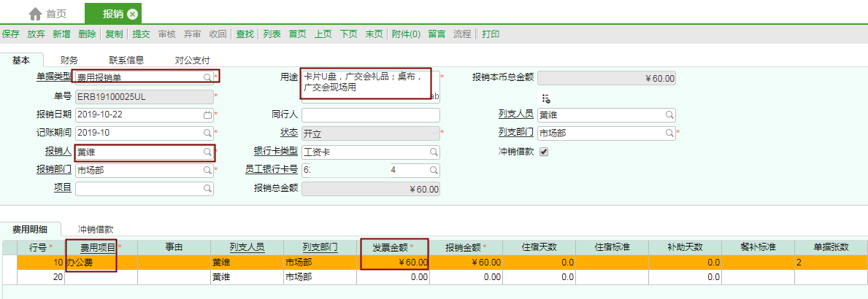Screen dimensions: 868x299
Task: Open the calendar picker for 报销日期
Action: (207, 114)
